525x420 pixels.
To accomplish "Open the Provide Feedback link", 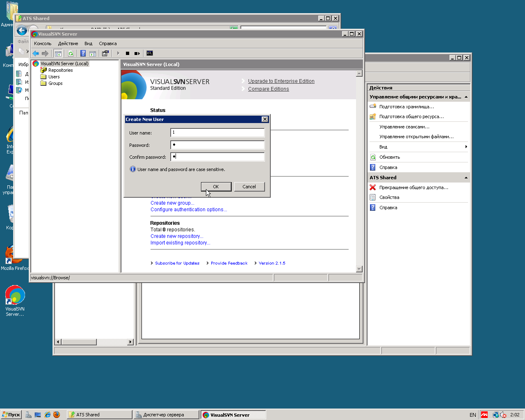I will 229,263.
